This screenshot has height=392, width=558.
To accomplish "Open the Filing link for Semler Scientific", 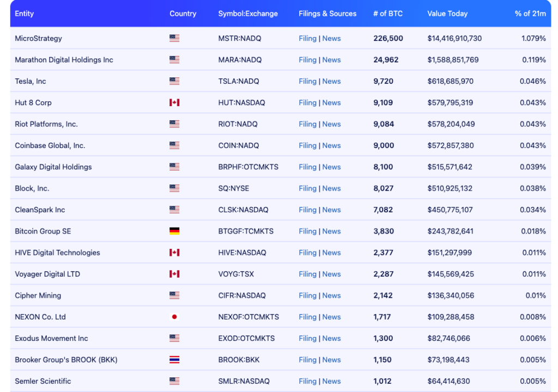I will (x=307, y=381).
